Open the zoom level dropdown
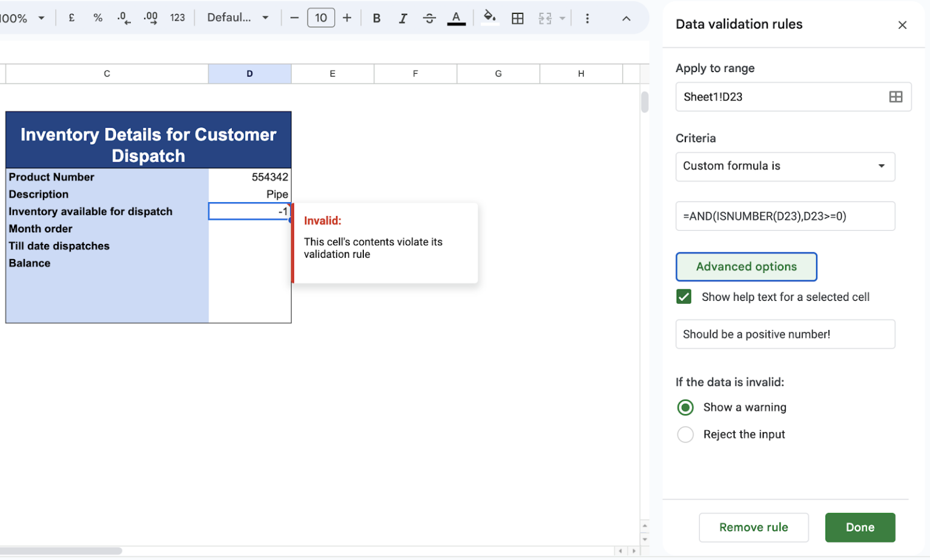Viewport: 930px width, 560px height. tap(24, 18)
